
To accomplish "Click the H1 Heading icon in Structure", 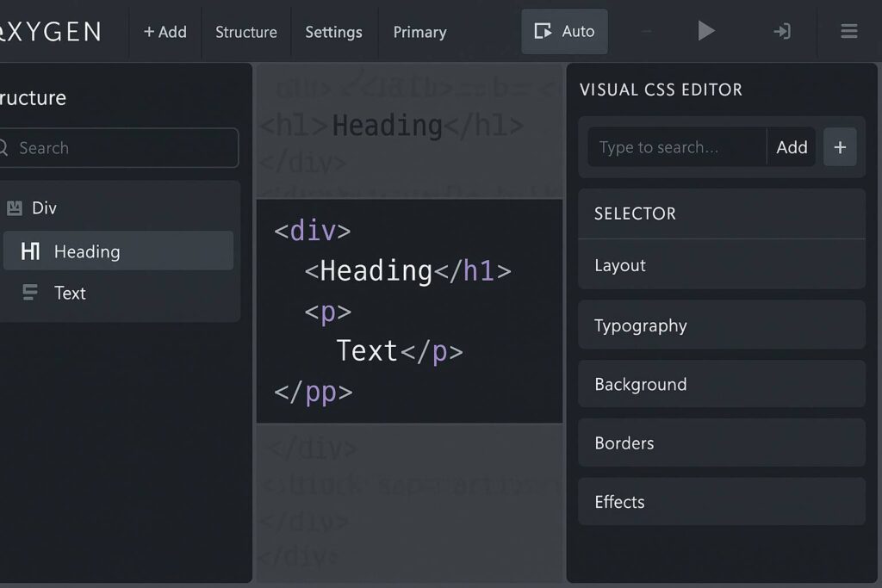I will [x=30, y=251].
